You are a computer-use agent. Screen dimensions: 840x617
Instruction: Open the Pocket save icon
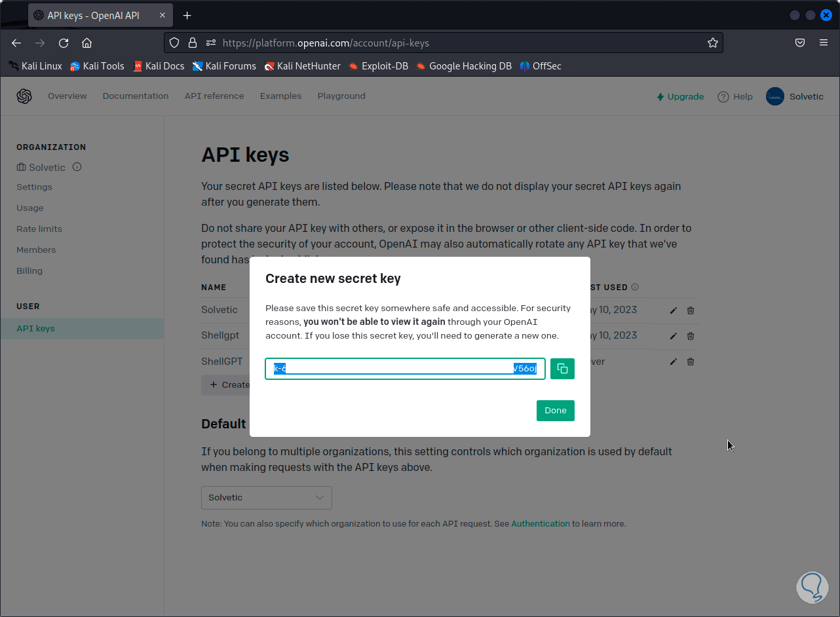tap(800, 43)
